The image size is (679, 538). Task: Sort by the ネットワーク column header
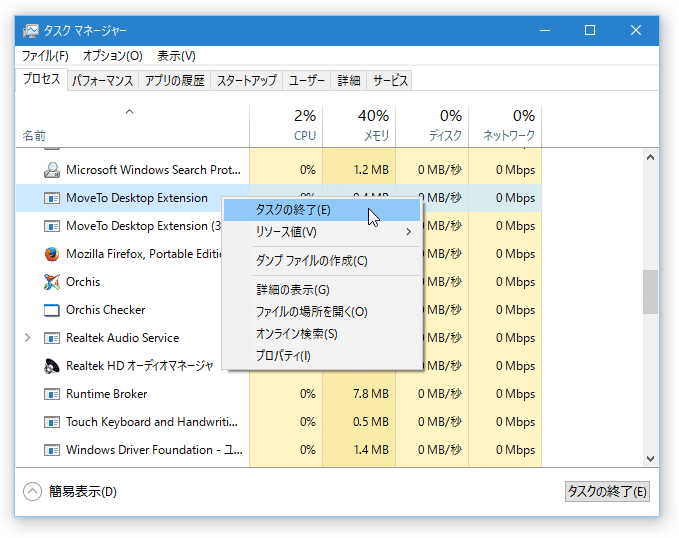[505, 126]
